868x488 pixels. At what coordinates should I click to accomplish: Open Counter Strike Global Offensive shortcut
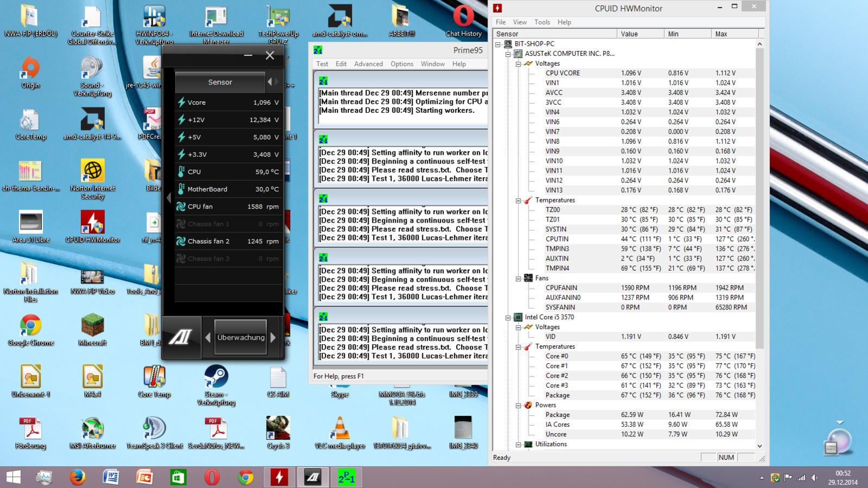coord(92,24)
